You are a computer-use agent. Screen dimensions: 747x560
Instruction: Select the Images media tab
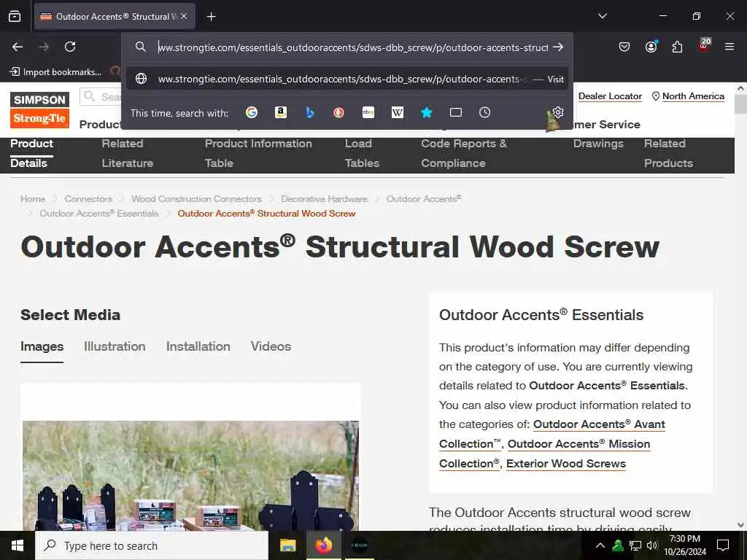point(42,346)
